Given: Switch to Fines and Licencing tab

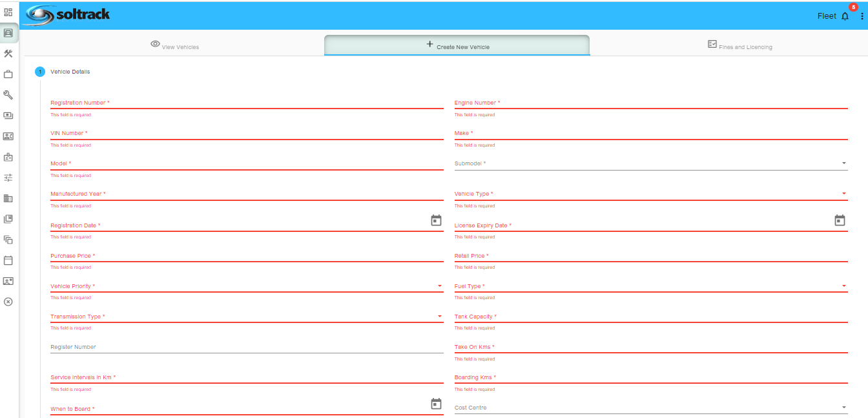Looking at the screenshot, I should point(739,46).
